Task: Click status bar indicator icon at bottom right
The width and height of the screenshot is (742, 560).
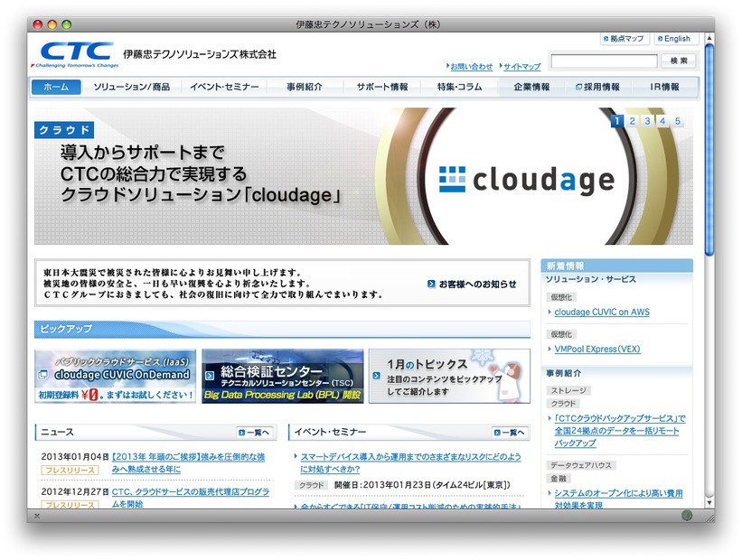Action: (x=687, y=516)
